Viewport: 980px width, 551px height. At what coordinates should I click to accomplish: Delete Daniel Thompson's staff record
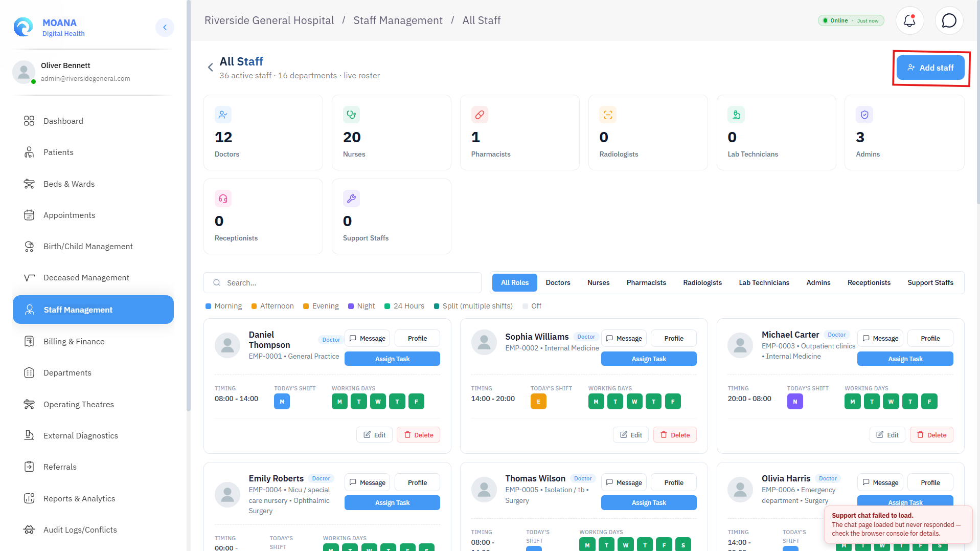click(x=419, y=435)
